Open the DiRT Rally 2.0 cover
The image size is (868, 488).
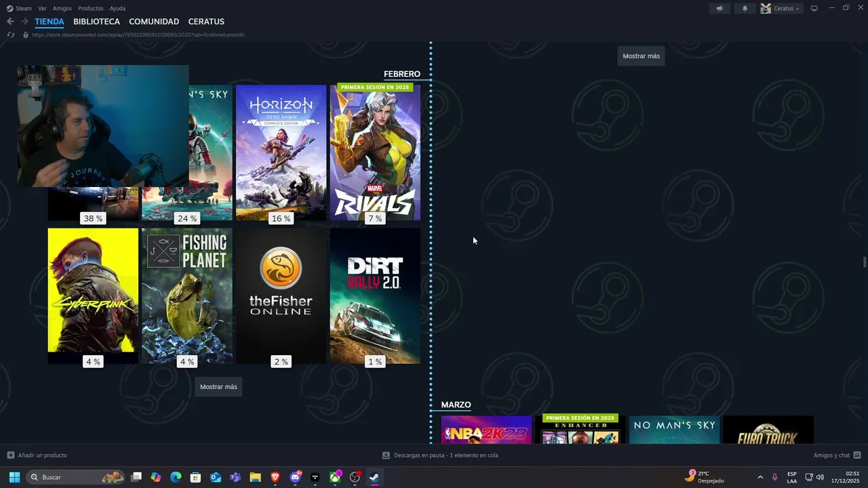click(x=375, y=296)
